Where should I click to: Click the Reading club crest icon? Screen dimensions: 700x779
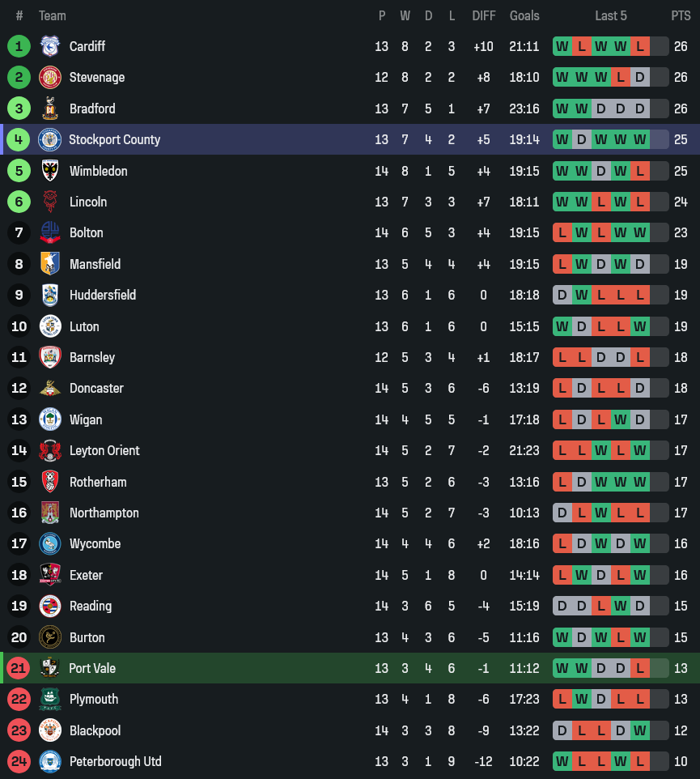point(50,606)
